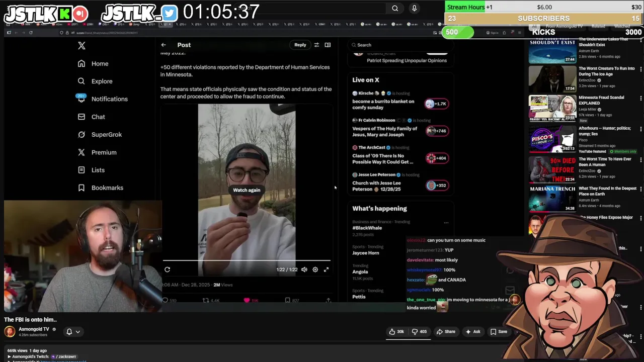The width and height of the screenshot is (644, 362).
Task: Open options menu for Afterhours video
Action: tap(640, 129)
